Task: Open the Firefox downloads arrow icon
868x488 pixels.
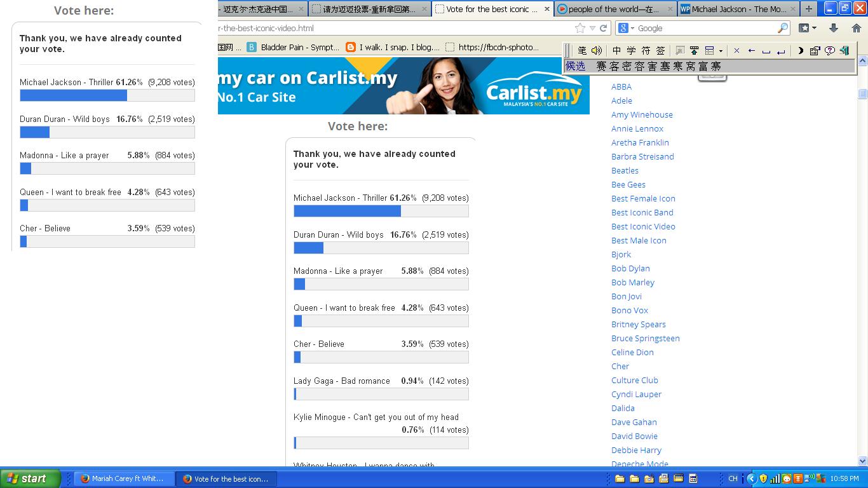Action: (834, 28)
